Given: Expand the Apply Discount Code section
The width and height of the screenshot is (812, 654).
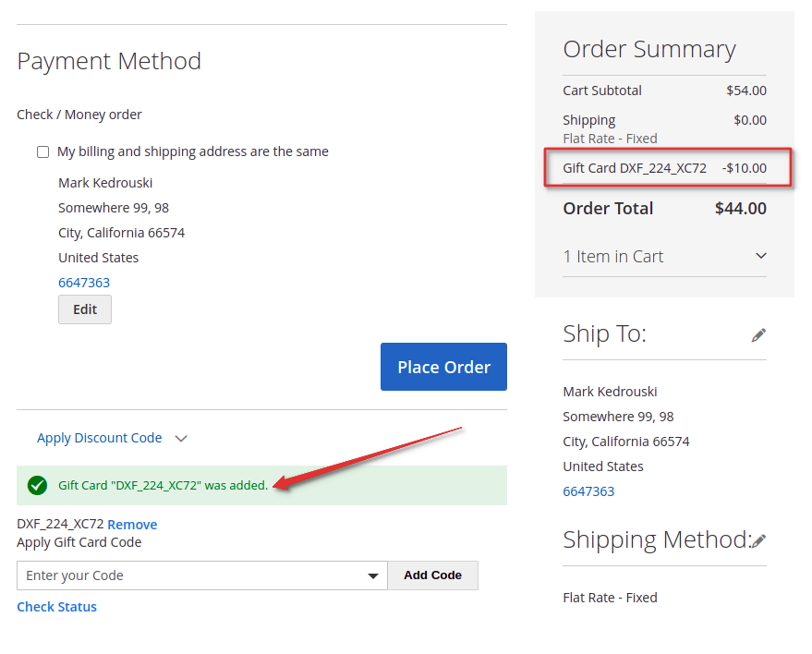Looking at the screenshot, I should tap(112, 438).
